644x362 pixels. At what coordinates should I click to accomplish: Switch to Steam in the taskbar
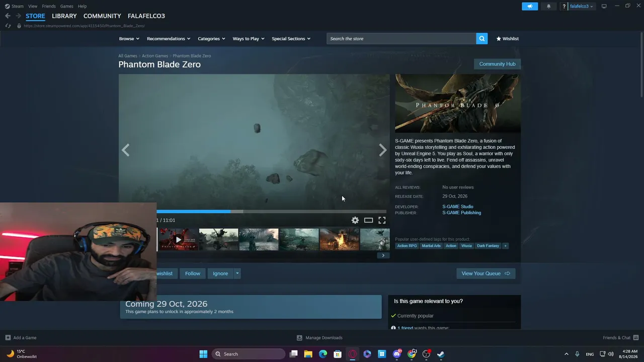(441, 354)
